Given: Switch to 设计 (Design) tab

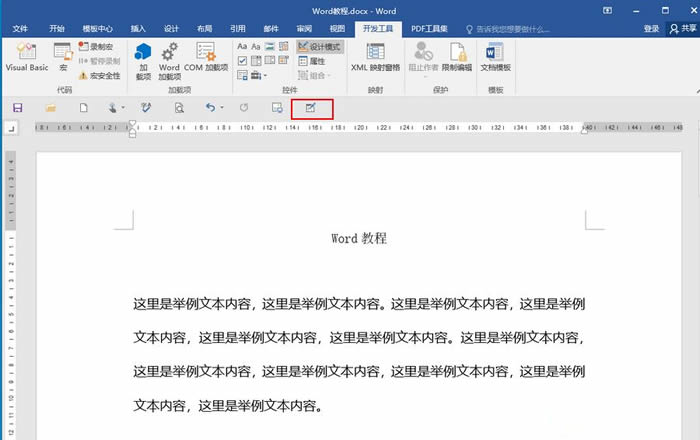Looking at the screenshot, I should tap(171, 29).
